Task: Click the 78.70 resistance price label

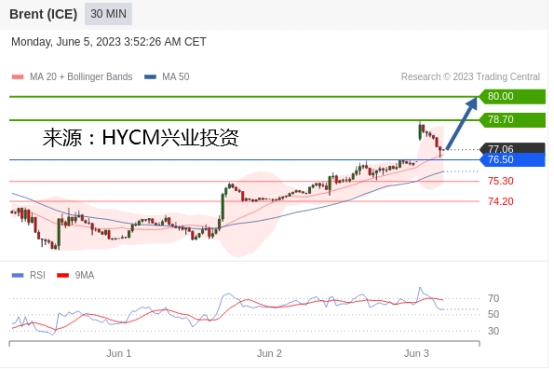Action: 512,120
